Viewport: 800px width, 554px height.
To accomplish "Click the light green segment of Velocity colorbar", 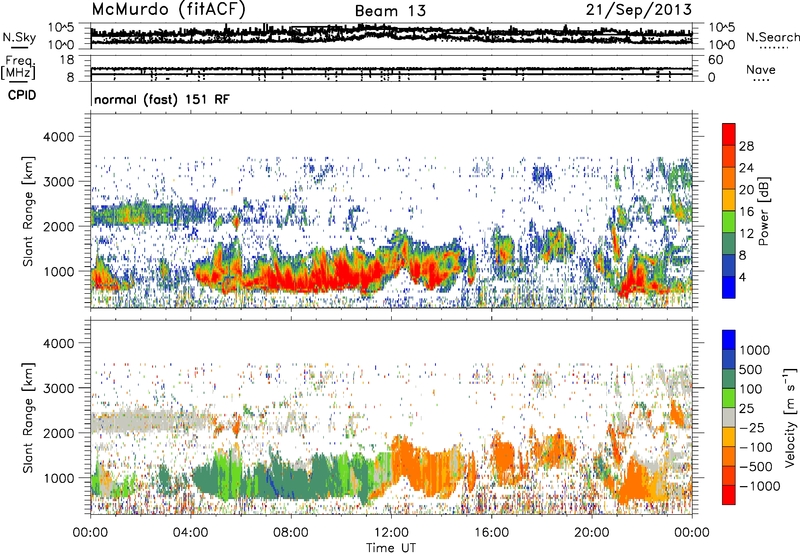I will [x=729, y=398].
